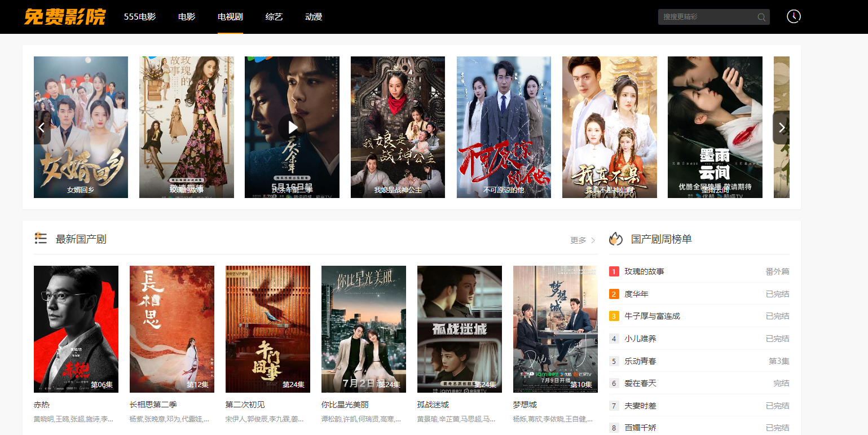The image size is (868, 435).
Task: Open the 你比星光美丽 poster thumbnail
Action: point(364,329)
